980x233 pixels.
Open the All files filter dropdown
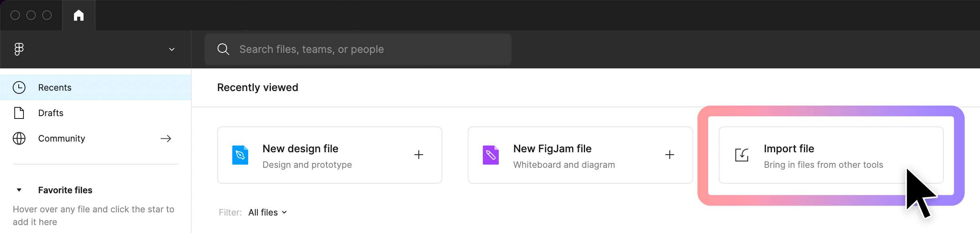268,212
